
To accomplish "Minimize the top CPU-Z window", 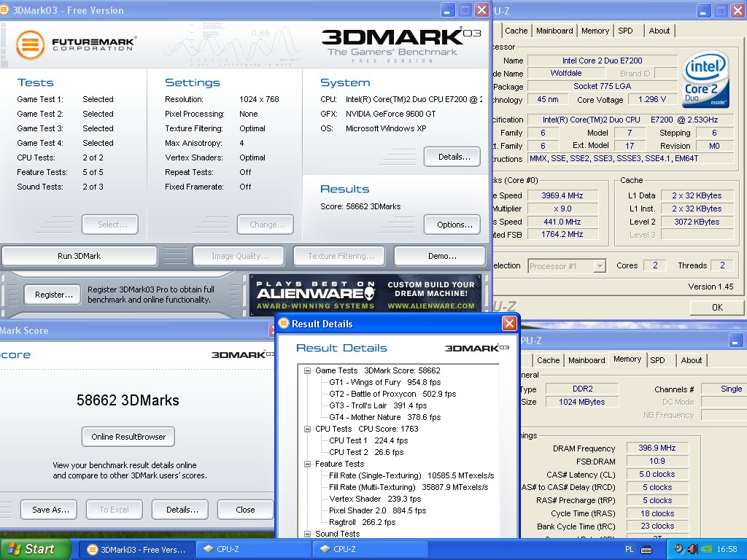I will (x=704, y=10).
